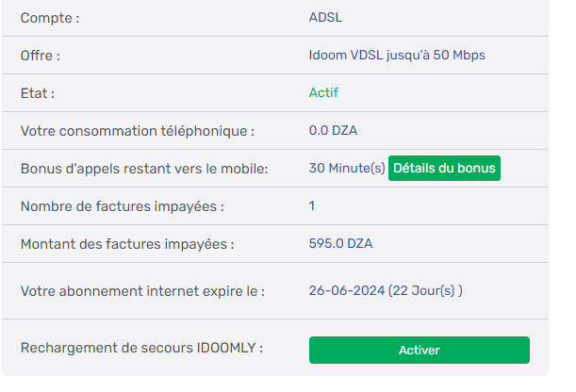Viewport: 576px width, 392px height.
Task: Click the Compte label
Action: point(50,18)
